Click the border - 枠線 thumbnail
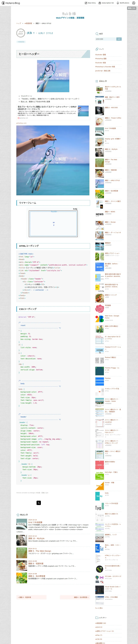 coord(99,486)
